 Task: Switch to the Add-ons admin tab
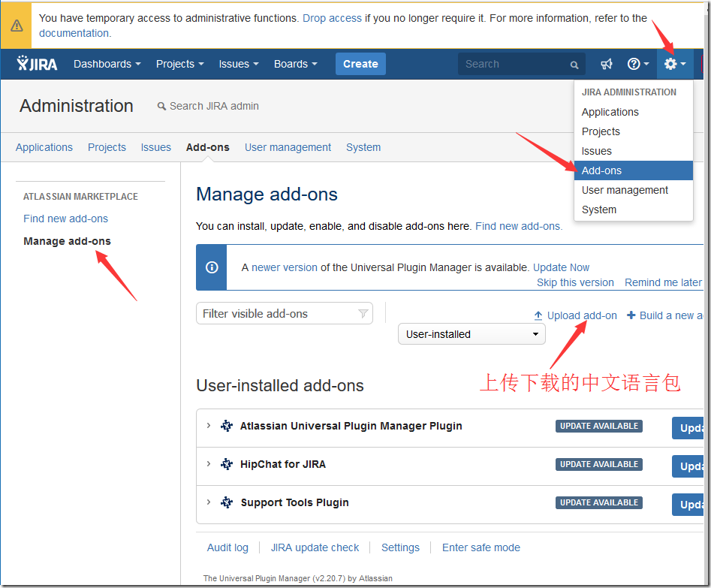click(208, 147)
